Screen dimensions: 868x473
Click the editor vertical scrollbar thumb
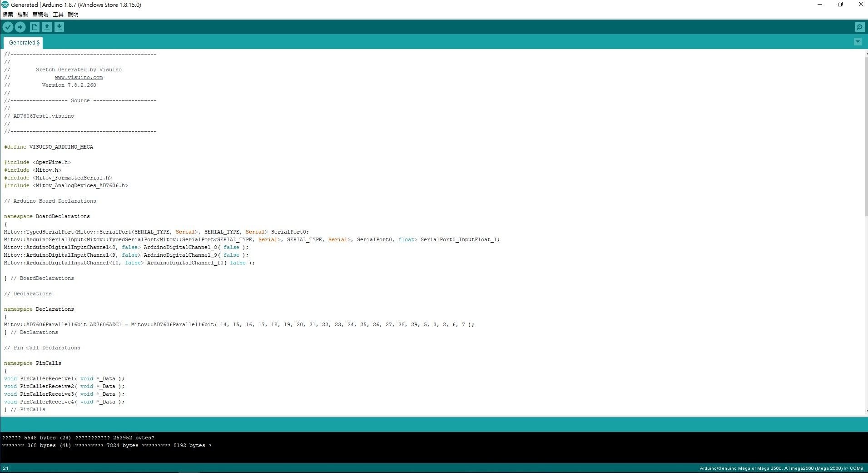coord(866,136)
